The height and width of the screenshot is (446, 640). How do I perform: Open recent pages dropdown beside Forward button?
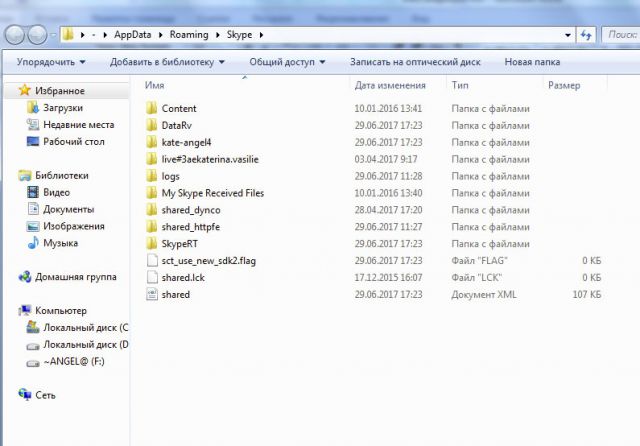53,35
